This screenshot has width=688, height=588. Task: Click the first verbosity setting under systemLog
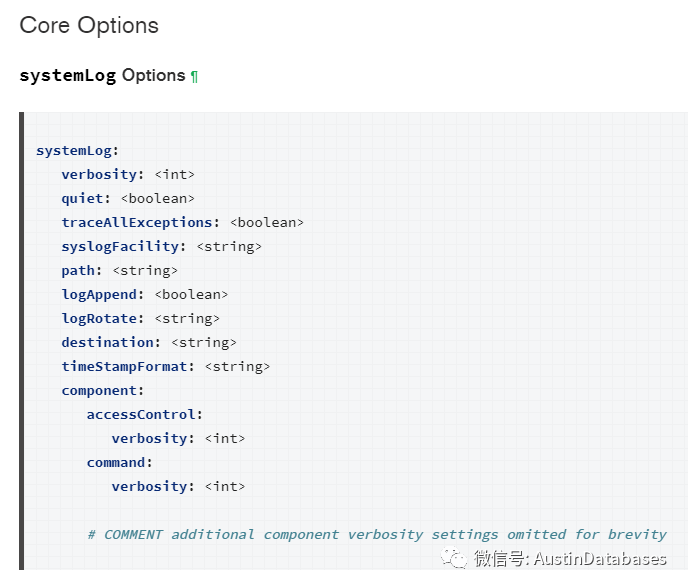[128, 175]
